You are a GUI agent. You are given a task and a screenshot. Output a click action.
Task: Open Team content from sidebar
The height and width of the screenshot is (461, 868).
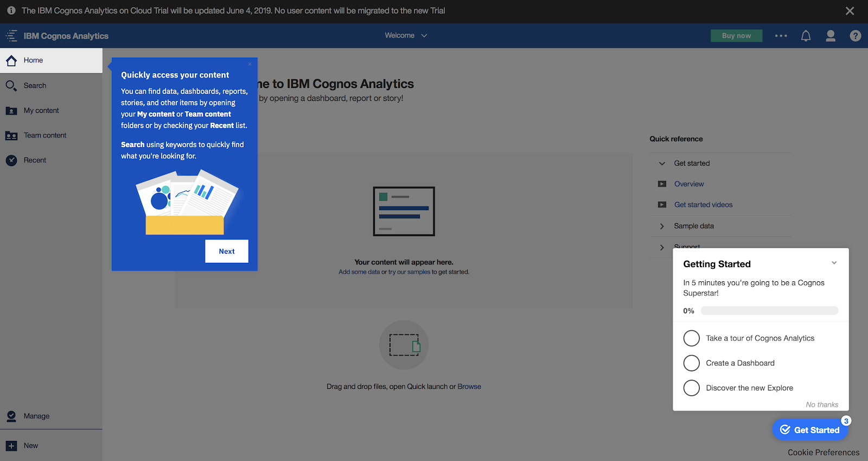coord(44,136)
